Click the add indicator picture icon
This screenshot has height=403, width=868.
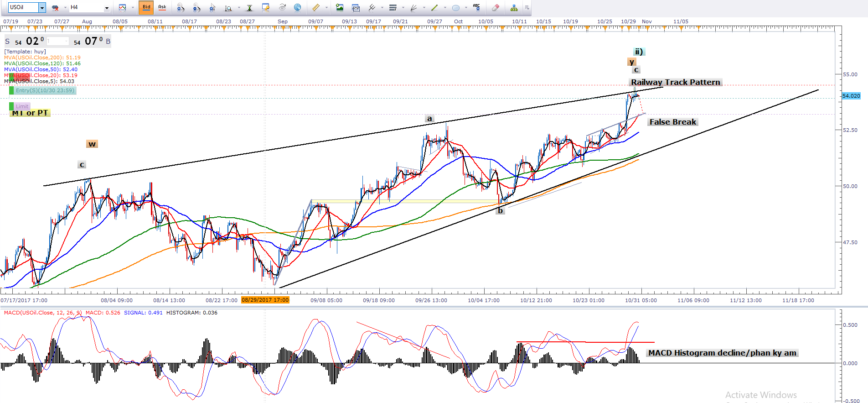click(x=340, y=7)
